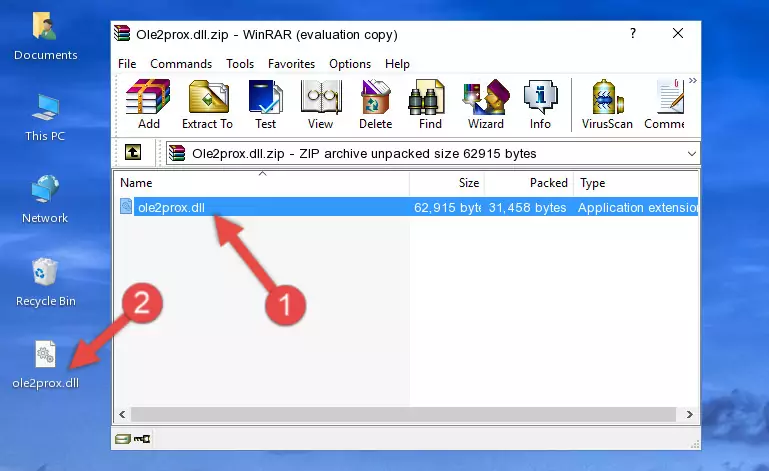
Task: Click the 31,458 bytes packed cell
Action: pyautogui.click(x=527, y=208)
